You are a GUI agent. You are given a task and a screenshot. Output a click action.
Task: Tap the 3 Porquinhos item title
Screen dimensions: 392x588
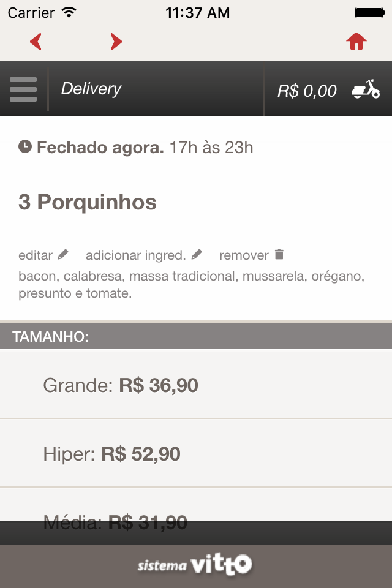click(x=88, y=202)
